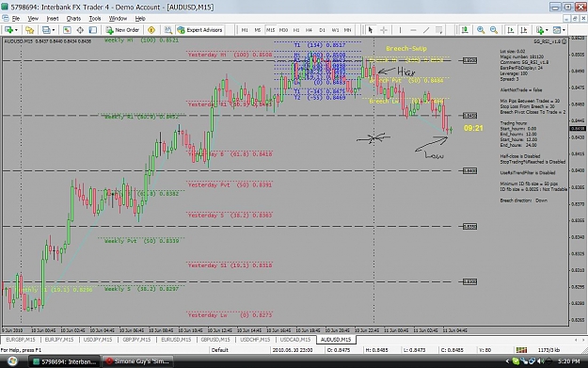Toggle the Data Window crosshair-target icon
Viewport: 588px width, 368px height.
point(80,30)
